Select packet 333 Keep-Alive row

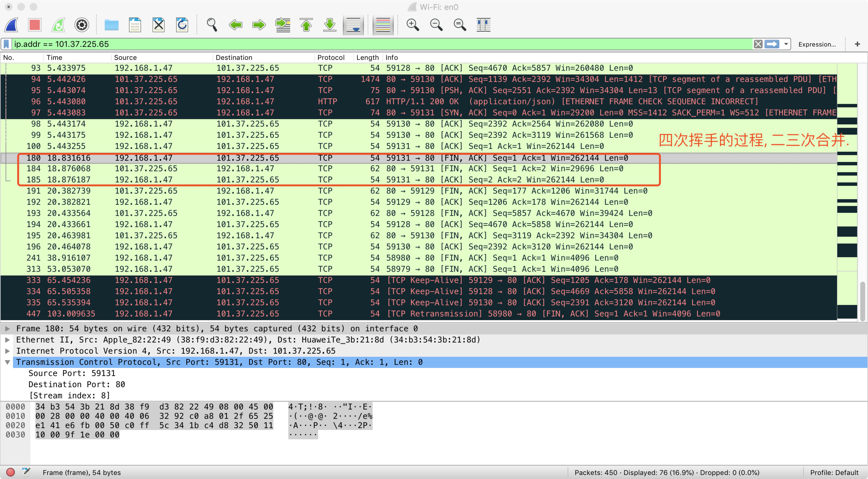(419, 280)
